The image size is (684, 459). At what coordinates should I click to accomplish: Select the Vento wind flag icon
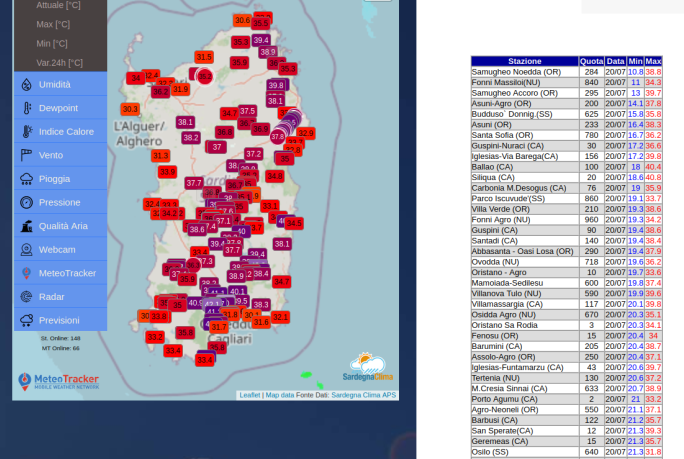click(27, 155)
